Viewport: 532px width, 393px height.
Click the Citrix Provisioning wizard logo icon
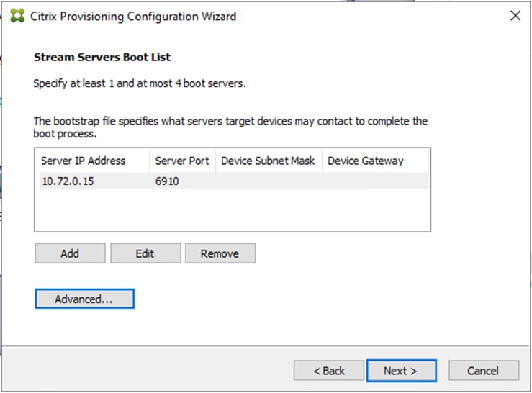[17, 16]
